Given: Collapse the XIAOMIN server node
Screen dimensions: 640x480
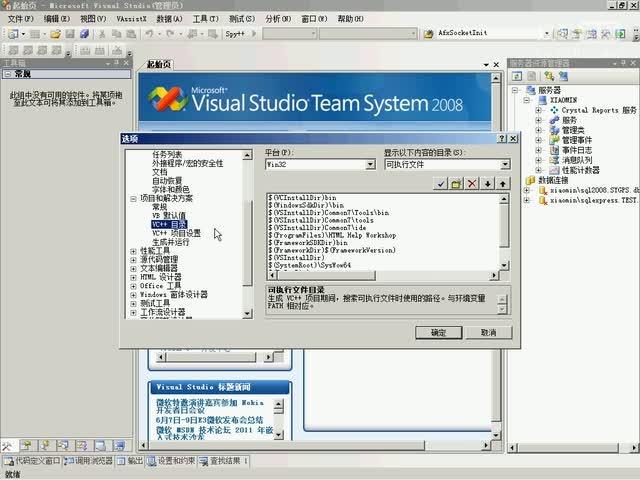Looking at the screenshot, I should 527,100.
